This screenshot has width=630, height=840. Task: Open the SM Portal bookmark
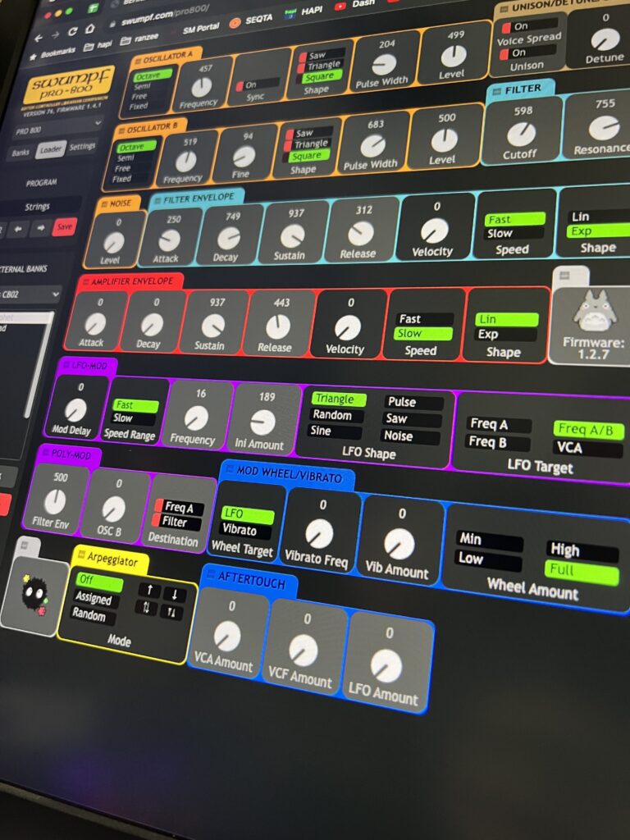coord(201,29)
